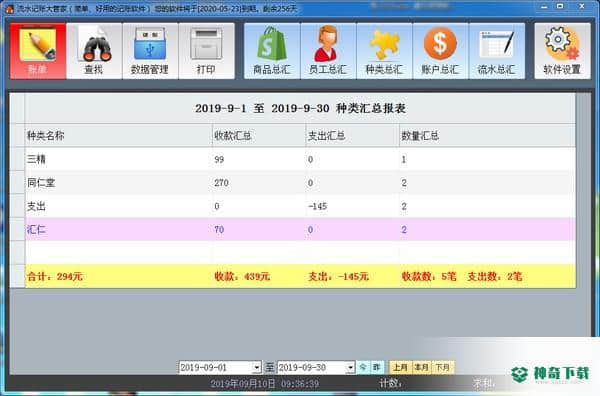Open 流水总汇 transaction summary
Screen dimensions: 600x396
(496, 51)
